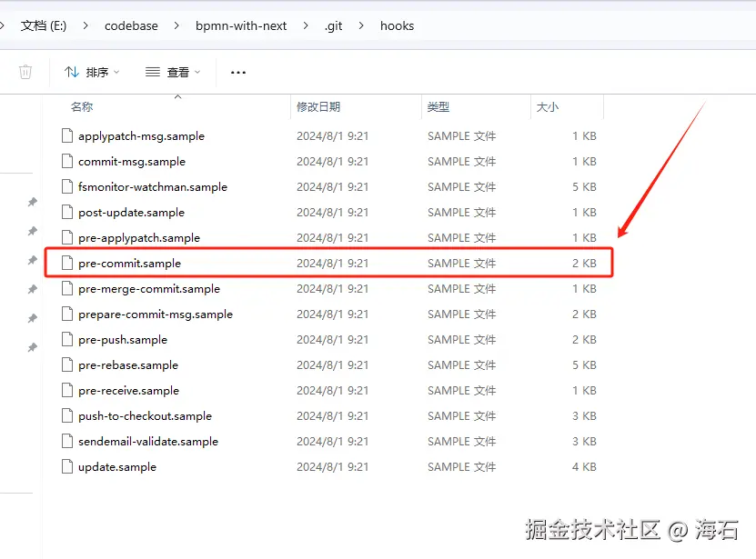Click 4 KB size of update.sample
This screenshot has height=559, width=756.
[584, 467]
